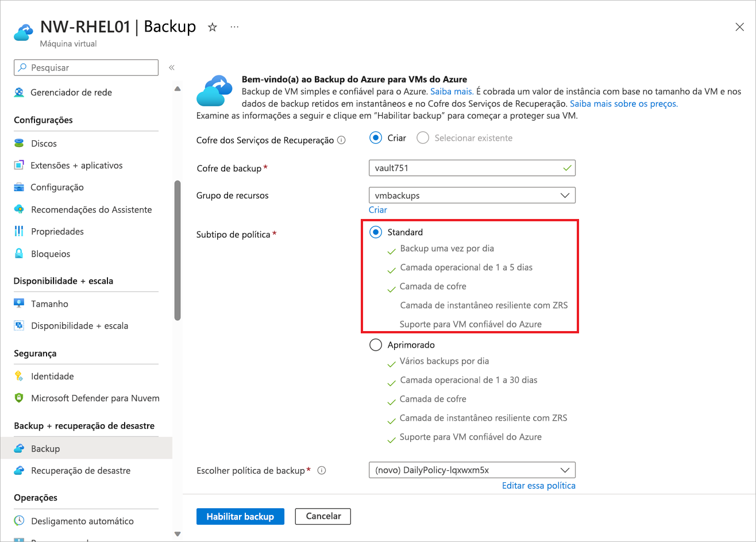Click the Recomendações do Assistente icon
756x542 pixels.
tap(19, 209)
